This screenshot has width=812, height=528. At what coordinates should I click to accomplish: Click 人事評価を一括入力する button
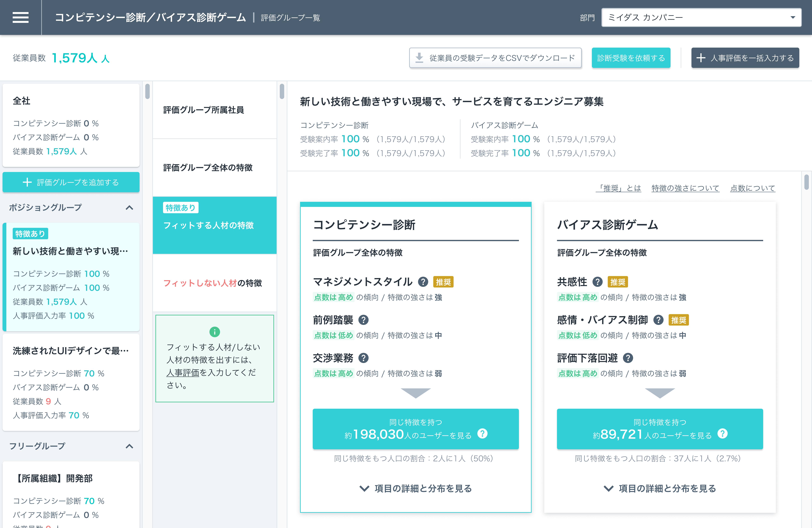pos(745,58)
